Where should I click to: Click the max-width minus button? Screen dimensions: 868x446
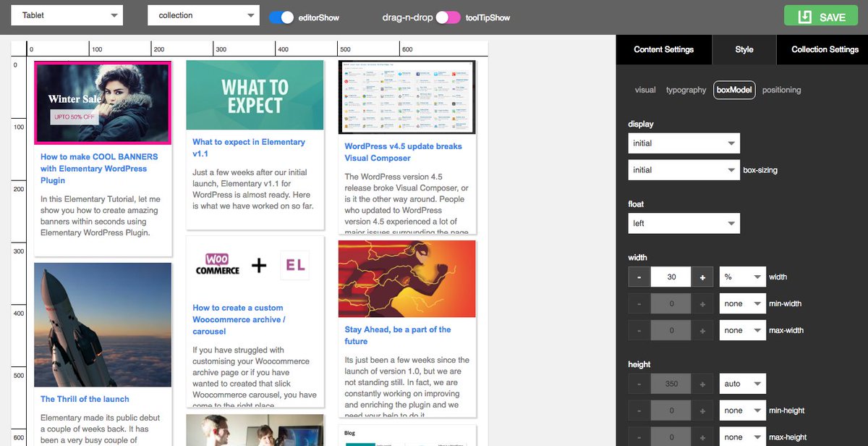click(639, 331)
